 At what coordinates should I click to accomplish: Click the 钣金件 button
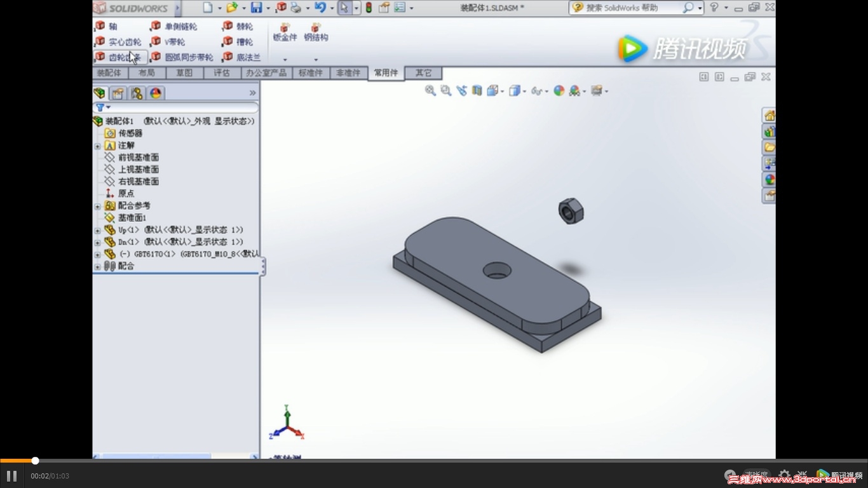point(285,32)
